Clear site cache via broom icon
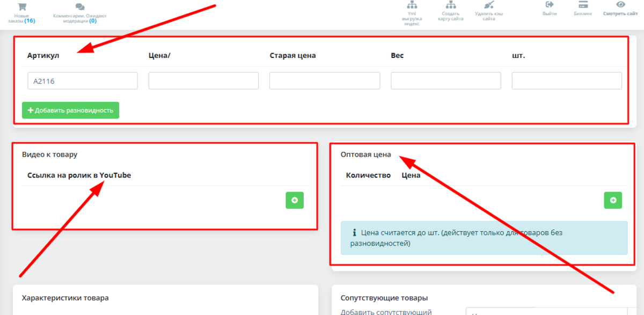Viewport: 644px width, 315px height. (x=488, y=5)
